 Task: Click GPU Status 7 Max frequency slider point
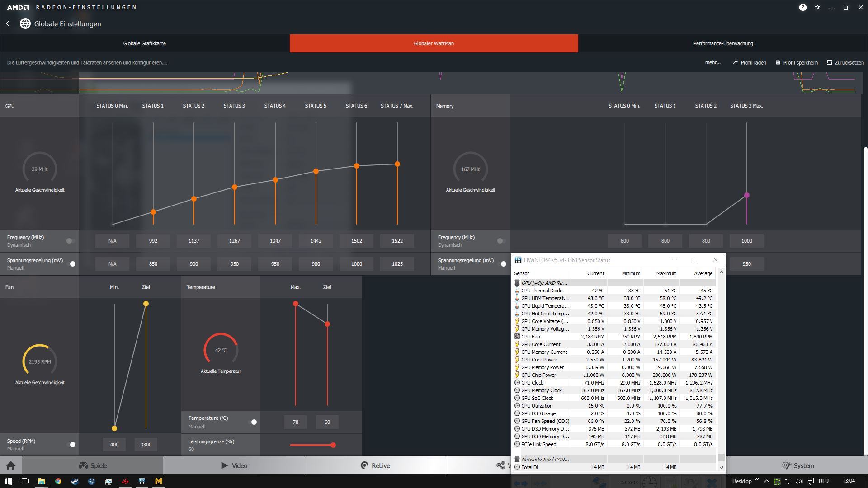coord(397,164)
